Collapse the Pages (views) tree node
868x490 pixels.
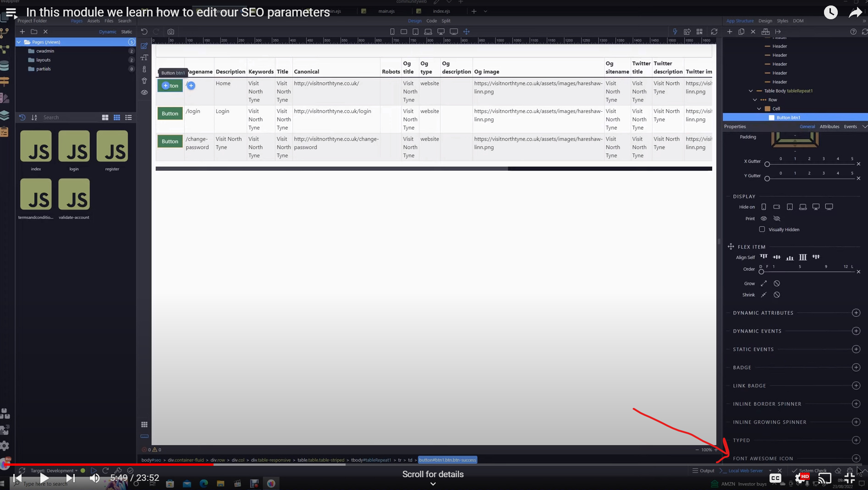click(x=19, y=42)
